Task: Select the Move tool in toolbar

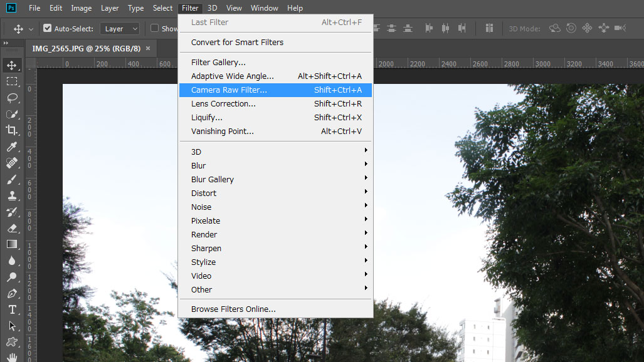Action: coord(12,65)
